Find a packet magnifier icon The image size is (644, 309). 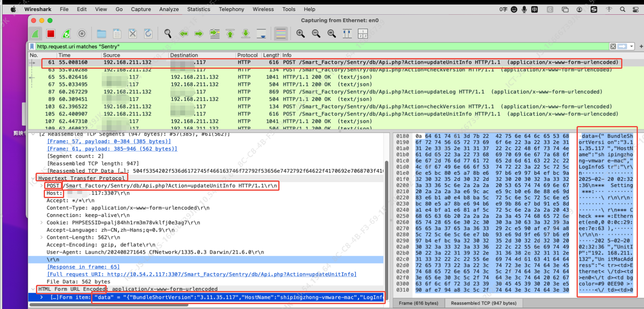168,34
